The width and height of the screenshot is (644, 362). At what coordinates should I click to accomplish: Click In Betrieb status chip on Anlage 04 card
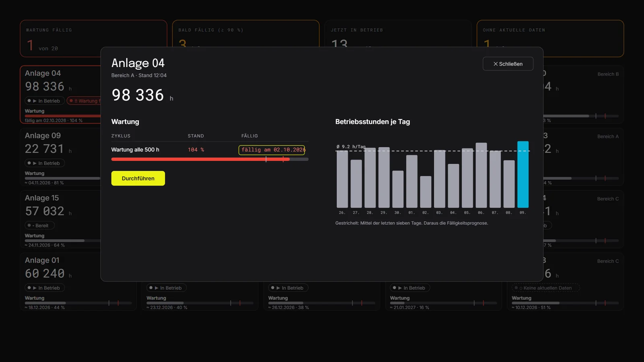pyautogui.click(x=45, y=101)
